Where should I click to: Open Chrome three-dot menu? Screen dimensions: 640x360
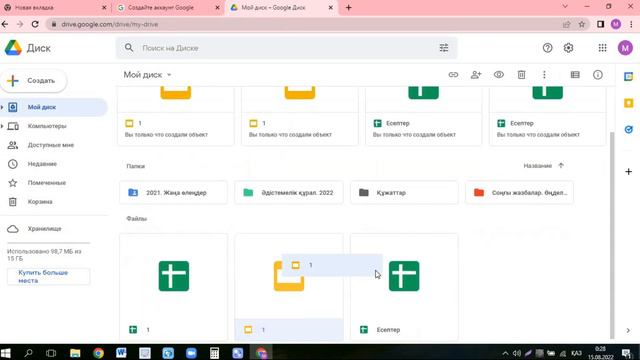[631, 24]
